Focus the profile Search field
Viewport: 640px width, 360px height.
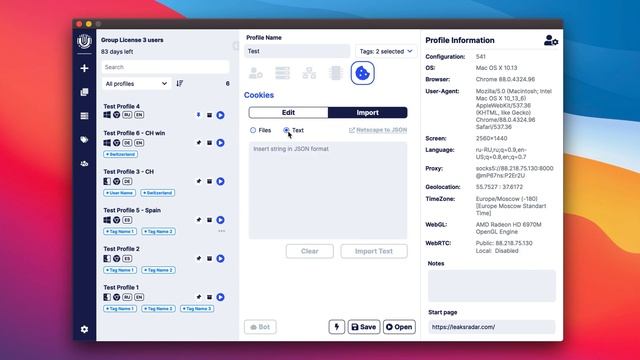[165, 67]
